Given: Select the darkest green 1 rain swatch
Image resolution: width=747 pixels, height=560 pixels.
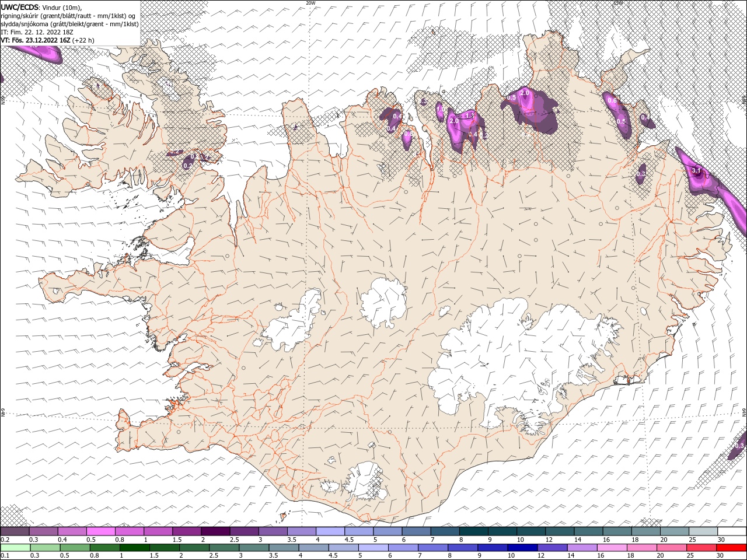Looking at the screenshot, I should 135,548.
